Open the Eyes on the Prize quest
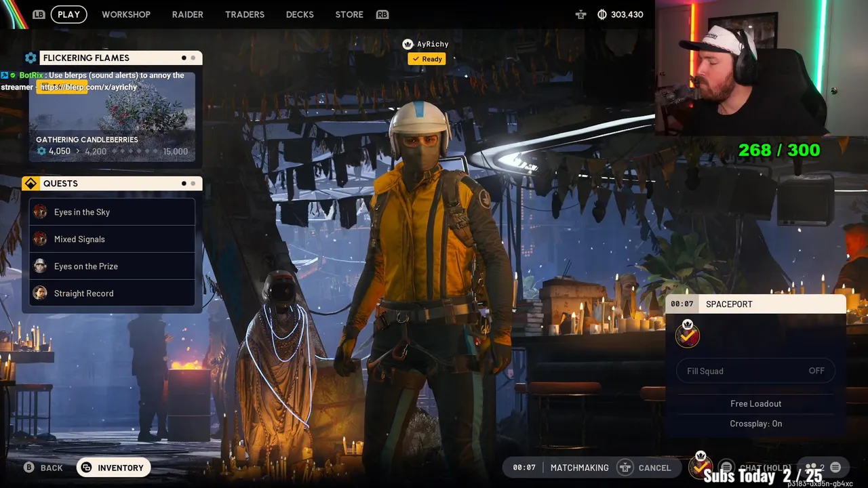This screenshot has width=868, height=488. [x=112, y=266]
